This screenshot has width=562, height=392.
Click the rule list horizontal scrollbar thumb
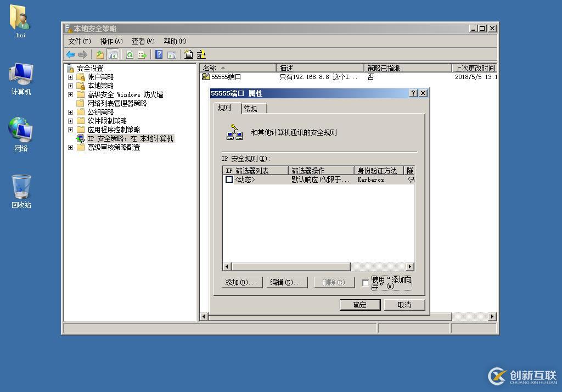291,266
